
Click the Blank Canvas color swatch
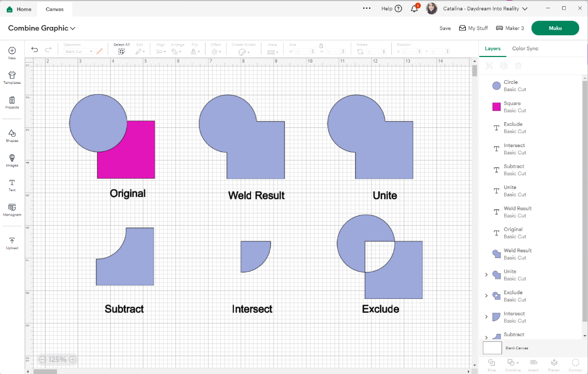492,348
